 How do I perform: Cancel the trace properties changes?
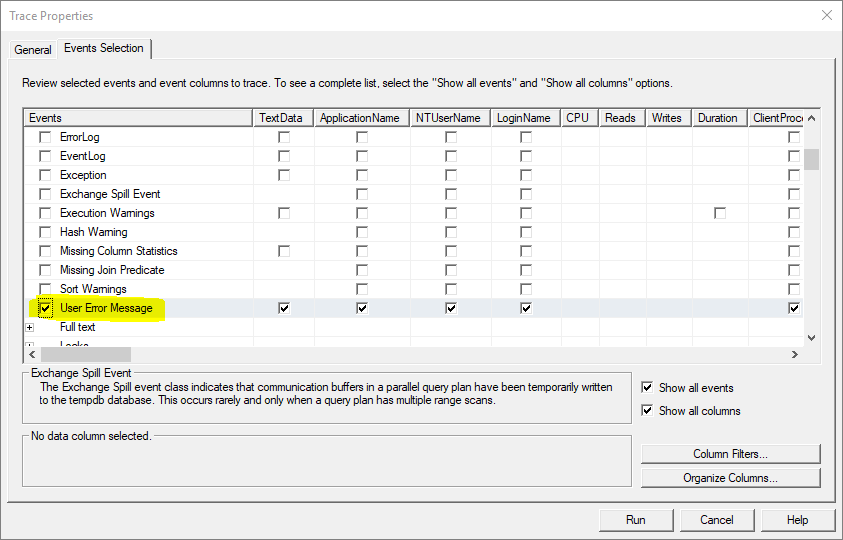point(716,520)
